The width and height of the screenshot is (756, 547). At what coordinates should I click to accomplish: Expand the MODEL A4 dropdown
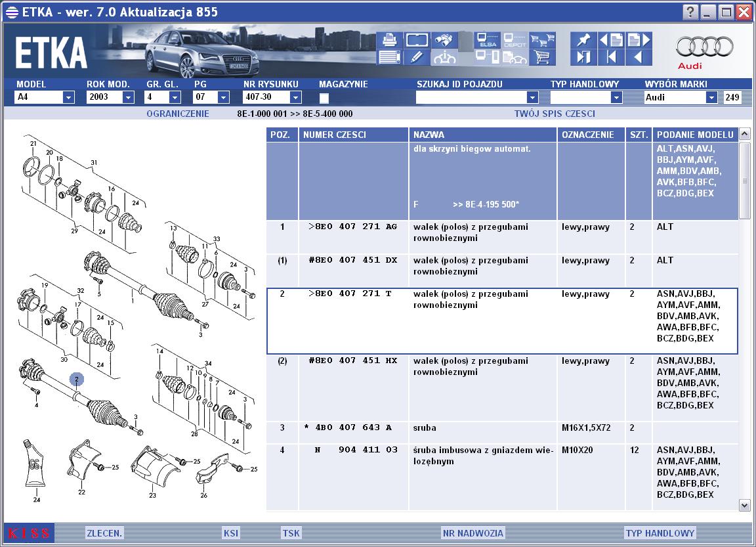(x=68, y=97)
